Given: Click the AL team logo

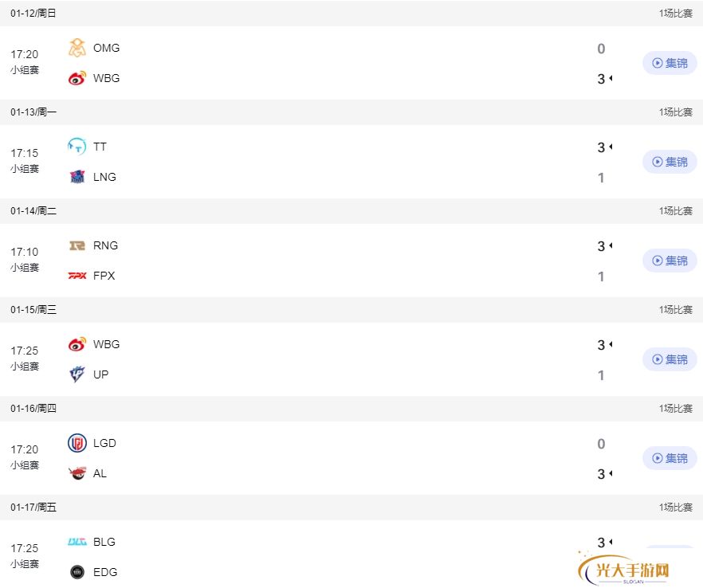Looking at the screenshot, I should click(x=77, y=473).
